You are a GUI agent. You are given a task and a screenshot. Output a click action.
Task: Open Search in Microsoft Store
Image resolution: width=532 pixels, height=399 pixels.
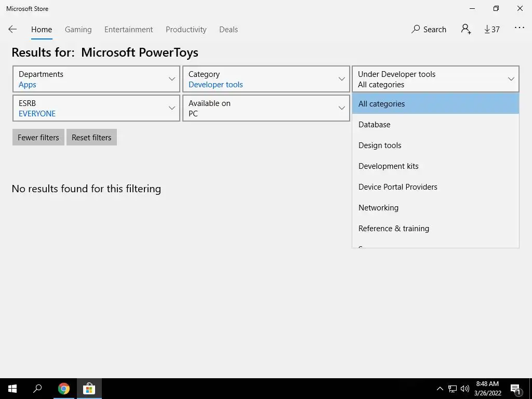pyautogui.click(x=429, y=29)
